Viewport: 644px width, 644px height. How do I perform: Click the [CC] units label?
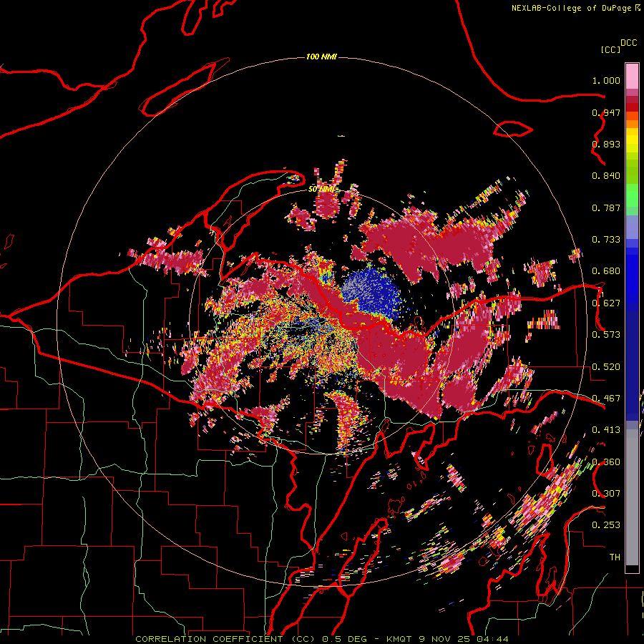click(x=611, y=49)
